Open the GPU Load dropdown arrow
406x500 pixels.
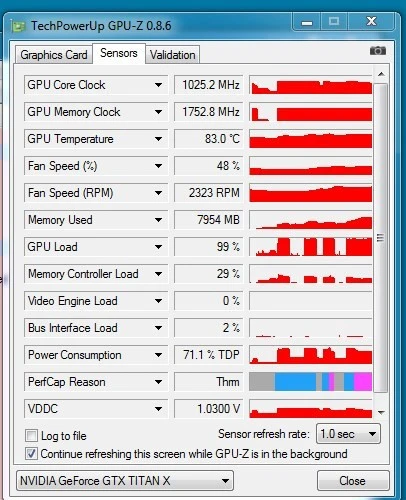(x=159, y=247)
